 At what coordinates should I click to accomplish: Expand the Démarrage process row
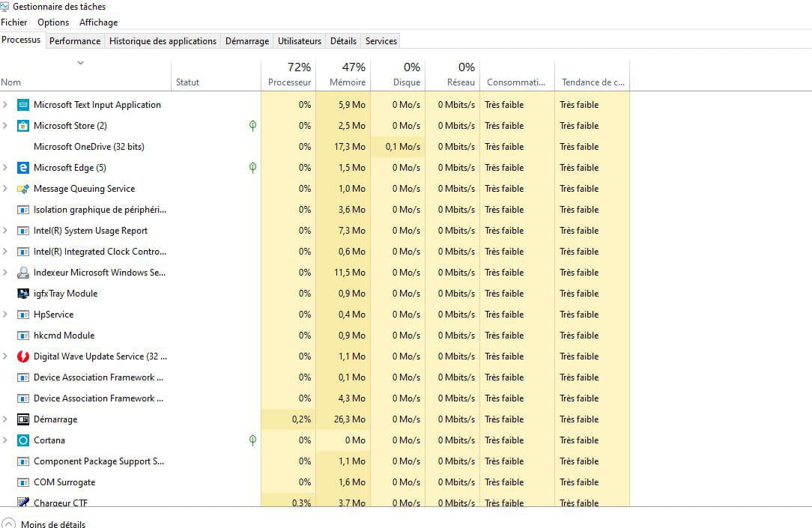coord(5,419)
